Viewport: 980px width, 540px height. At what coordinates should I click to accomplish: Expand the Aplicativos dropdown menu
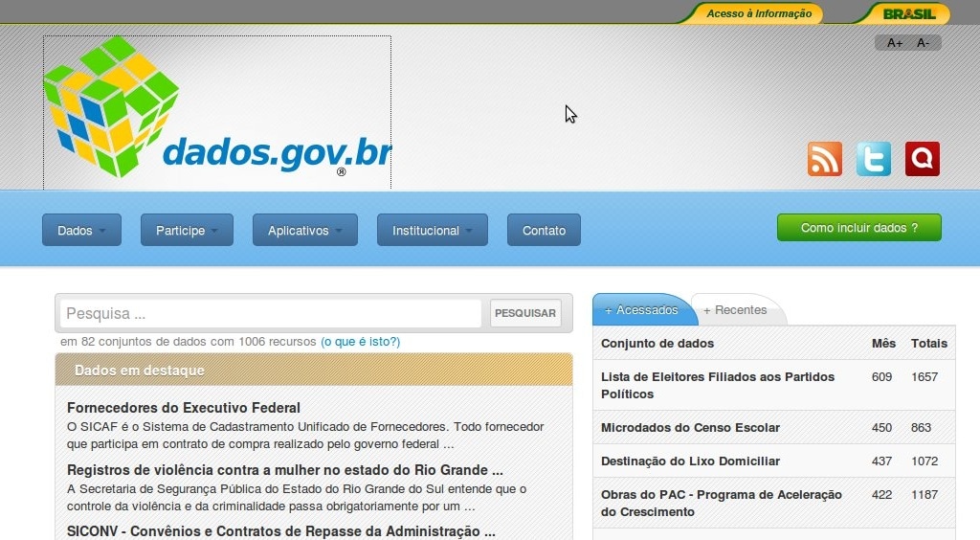click(x=304, y=231)
